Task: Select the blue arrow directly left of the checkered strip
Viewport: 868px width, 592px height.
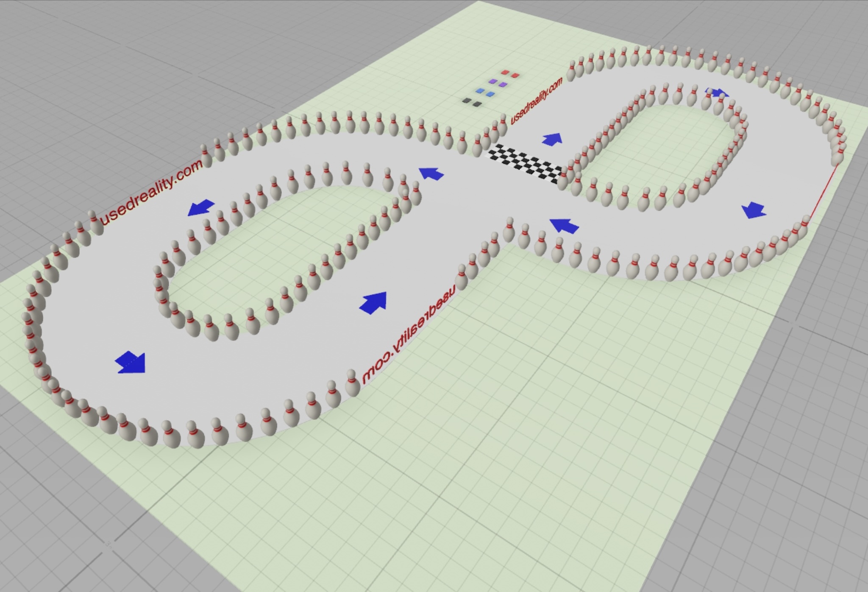Action: [431, 173]
